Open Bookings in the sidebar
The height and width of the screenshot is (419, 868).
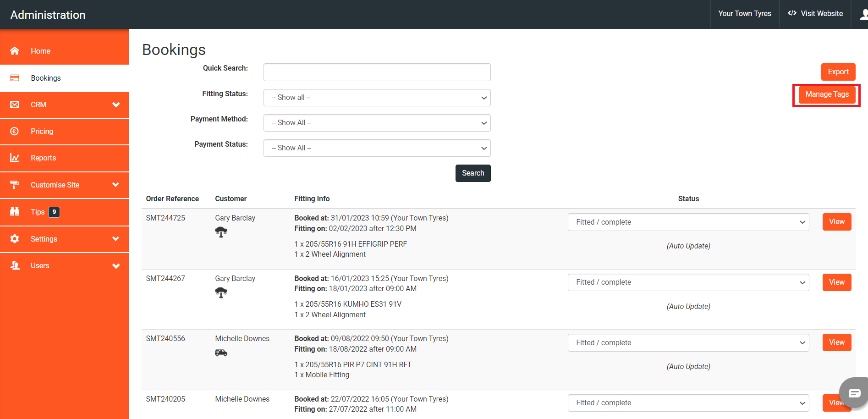[x=46, y=78]
